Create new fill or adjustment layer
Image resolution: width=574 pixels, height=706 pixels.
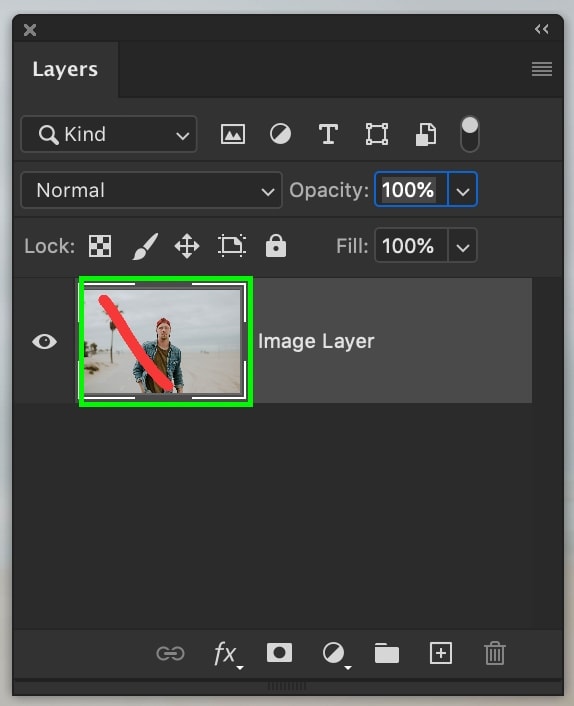(x=335, y=654)
